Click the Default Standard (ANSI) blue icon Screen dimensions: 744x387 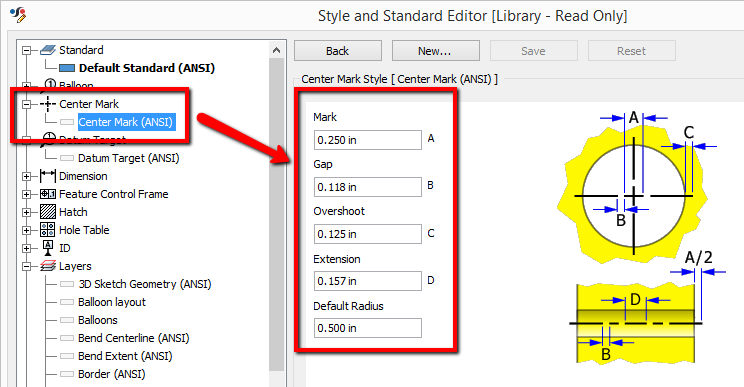[67, 68]
